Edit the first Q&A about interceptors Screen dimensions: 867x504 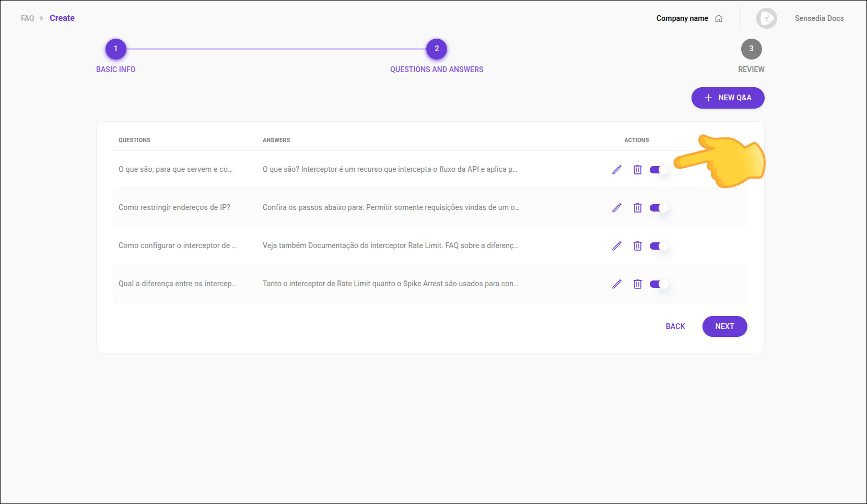pos(617,169)
